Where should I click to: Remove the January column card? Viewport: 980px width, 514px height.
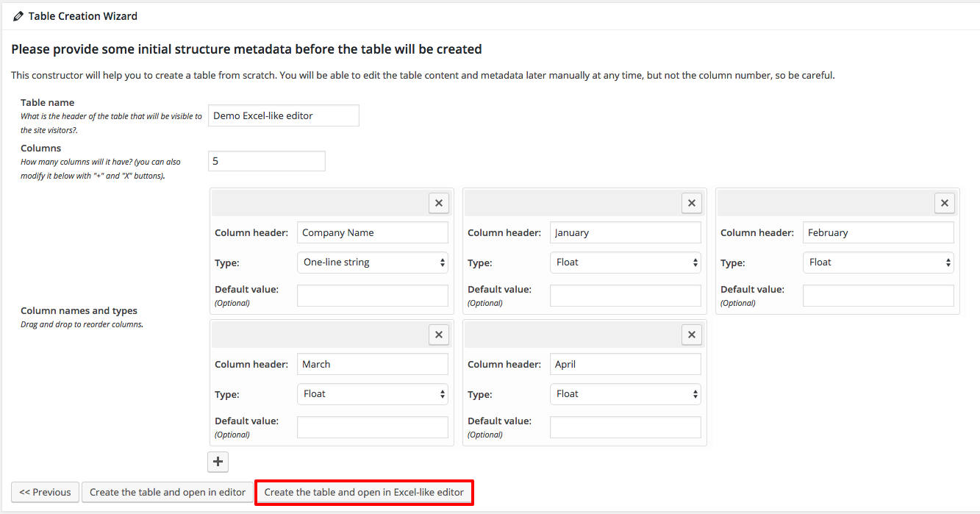click(692, 203)
